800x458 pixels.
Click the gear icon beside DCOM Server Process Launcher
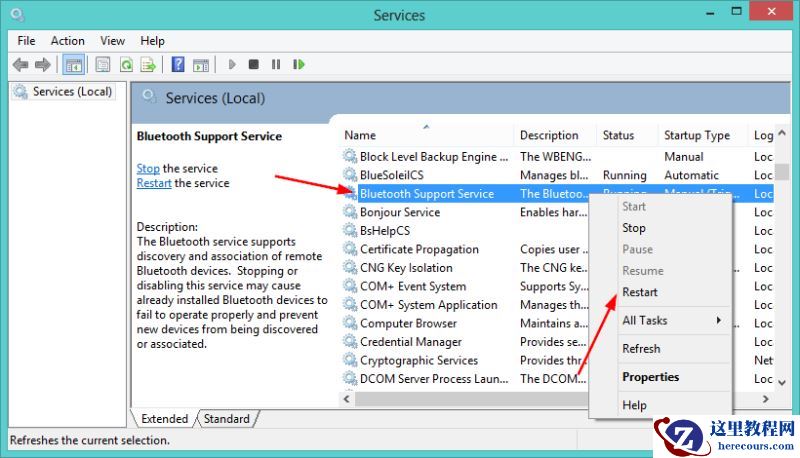click(350, 378)
